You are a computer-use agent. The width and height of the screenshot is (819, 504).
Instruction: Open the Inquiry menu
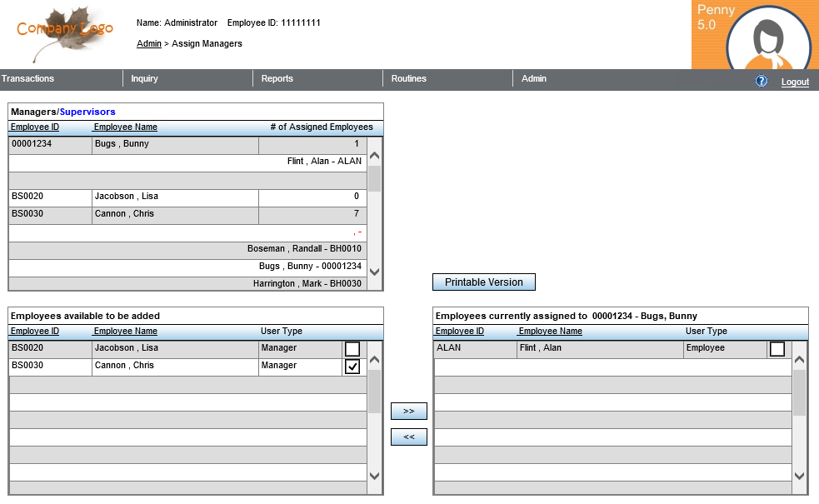tap(144, 79)
